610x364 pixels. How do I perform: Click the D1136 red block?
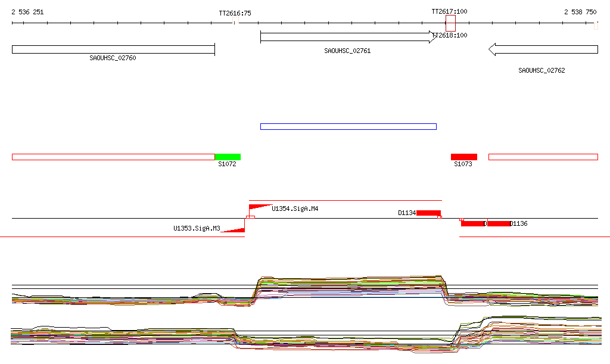[499, 223]
